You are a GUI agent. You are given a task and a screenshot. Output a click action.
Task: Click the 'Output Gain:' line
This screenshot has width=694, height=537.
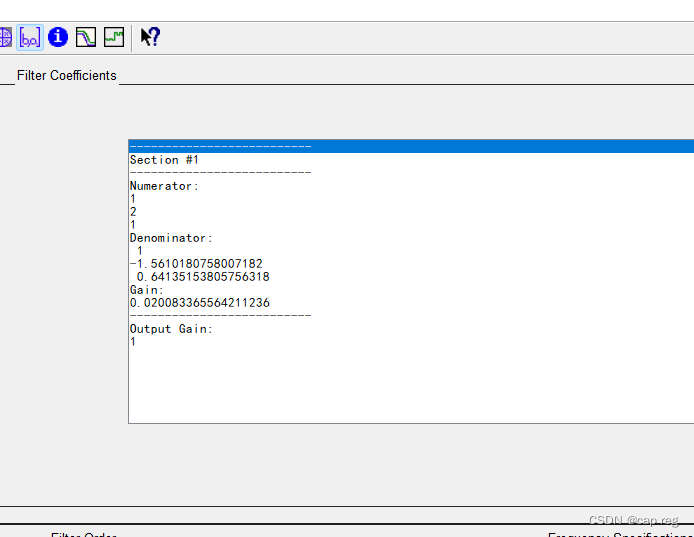[x=171, y=329]
